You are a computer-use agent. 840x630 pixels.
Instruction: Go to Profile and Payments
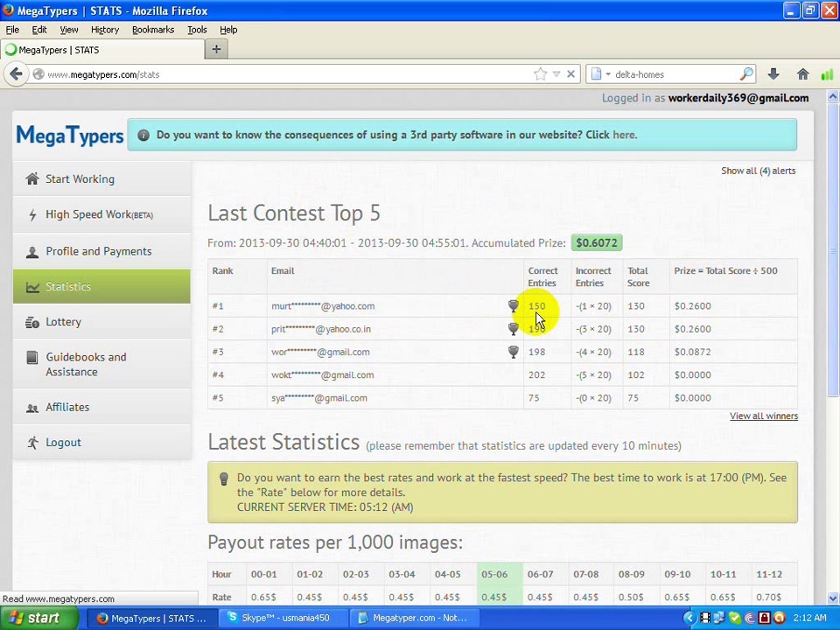(101, 251)
